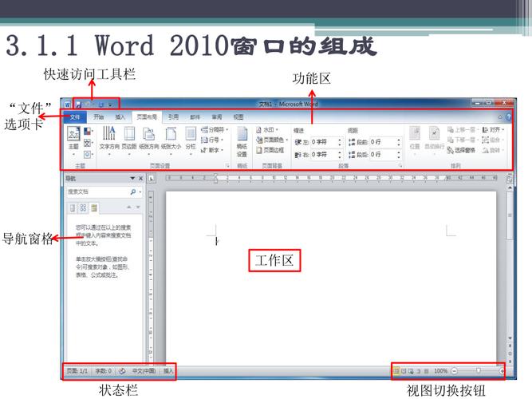Image resolution: width=532 pixels, height=399 pixels.
Task: Click the 字数: 0 word count status item
Action: click(104, 371)
